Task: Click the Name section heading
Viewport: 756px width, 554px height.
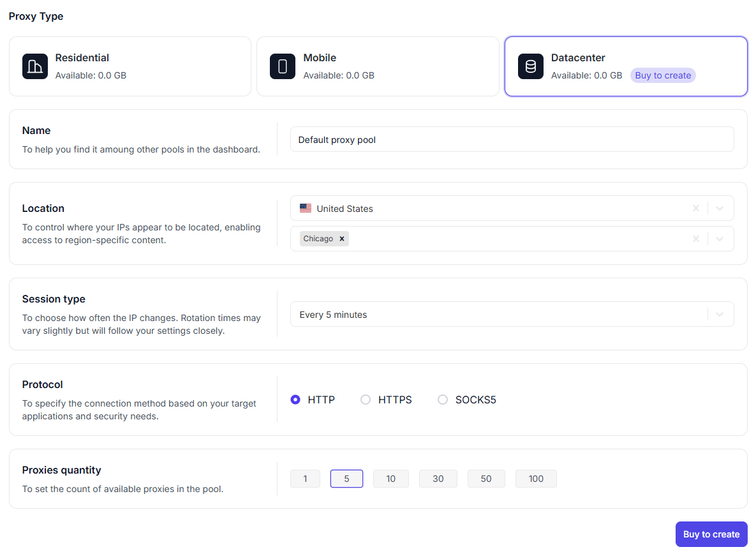Action: coord(36,130)
